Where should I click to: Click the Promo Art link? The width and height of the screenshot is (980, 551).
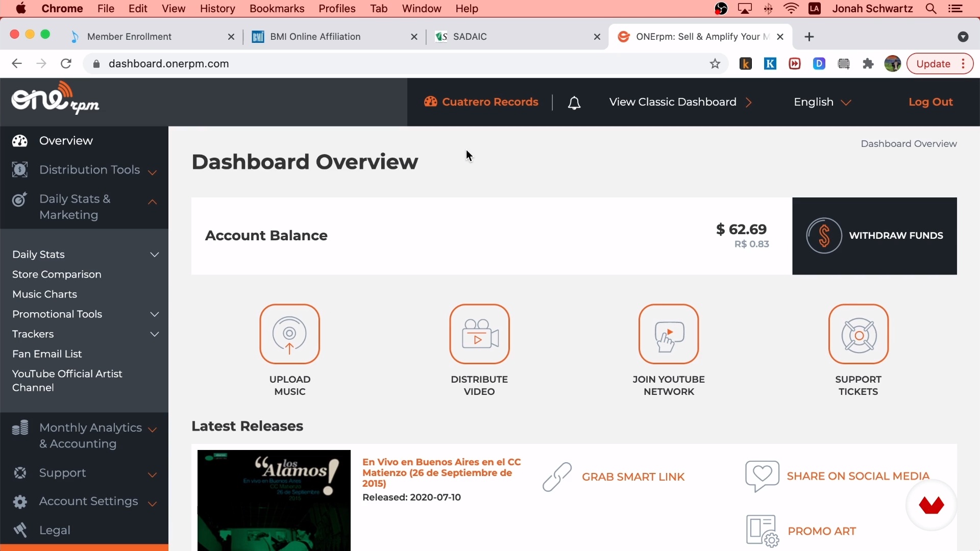(822, 531)
